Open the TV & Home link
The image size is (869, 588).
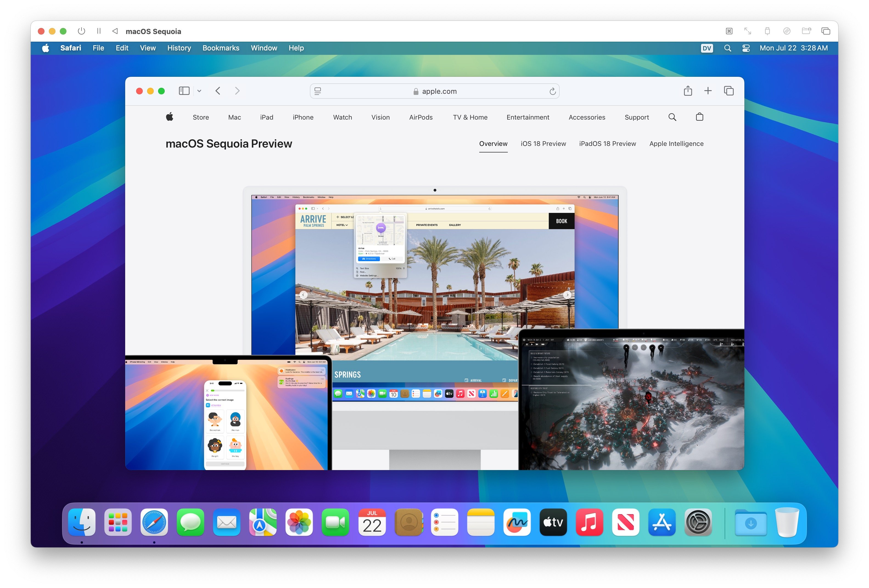coord(470,117)
